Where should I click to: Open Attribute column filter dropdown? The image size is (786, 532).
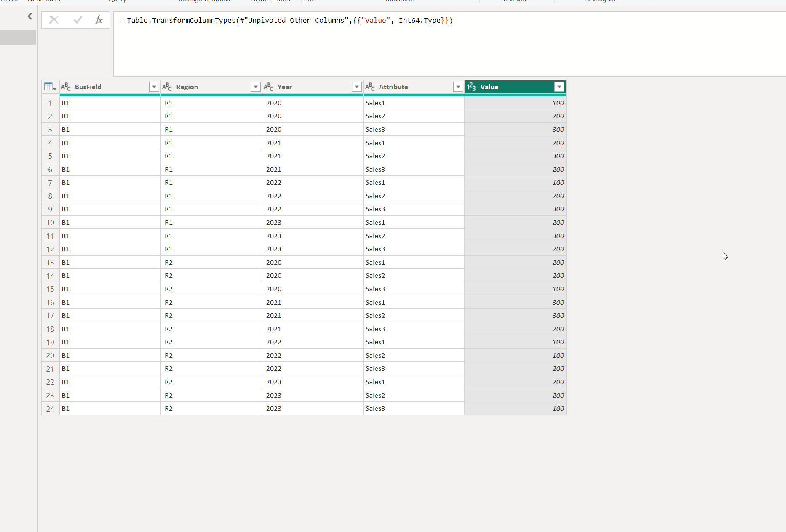click(458, 87)
